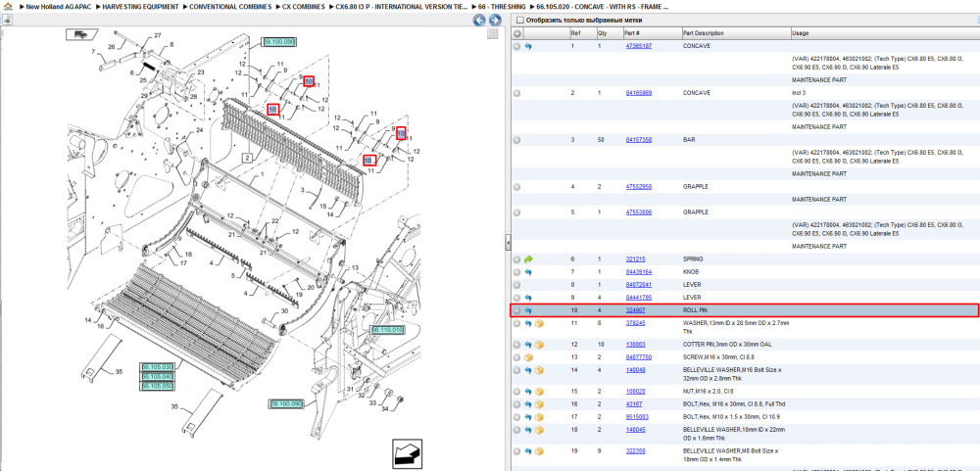The width and height of the screenshot is (980, 471).
Task: Open the 66 - THRESHING breadcrumb
Action: (x=503, y=7)
